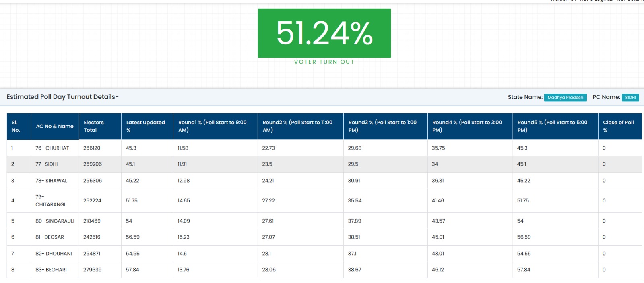Viewport: 644px width, 283px height.
Task: Click the Estimated Poll Day Turnout Details heading
Action: [x=62, y=97]
